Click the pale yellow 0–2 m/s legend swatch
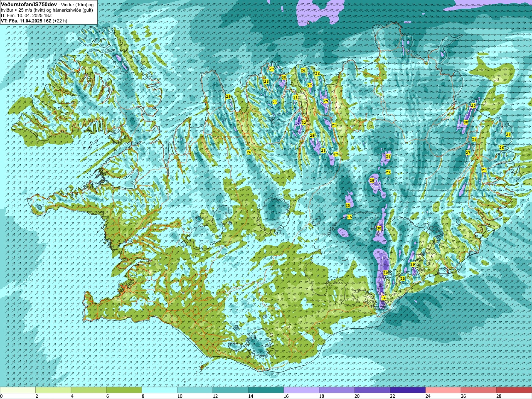Image resolution: width=532 pixels, height=399 pixels. [18, 390]
